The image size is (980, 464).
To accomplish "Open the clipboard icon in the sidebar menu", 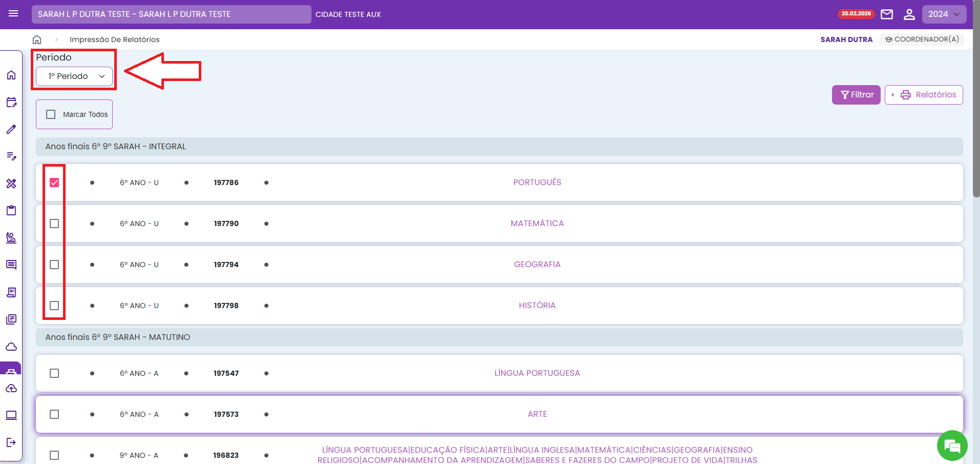I will pyautogui.click(x=11, y=210).
